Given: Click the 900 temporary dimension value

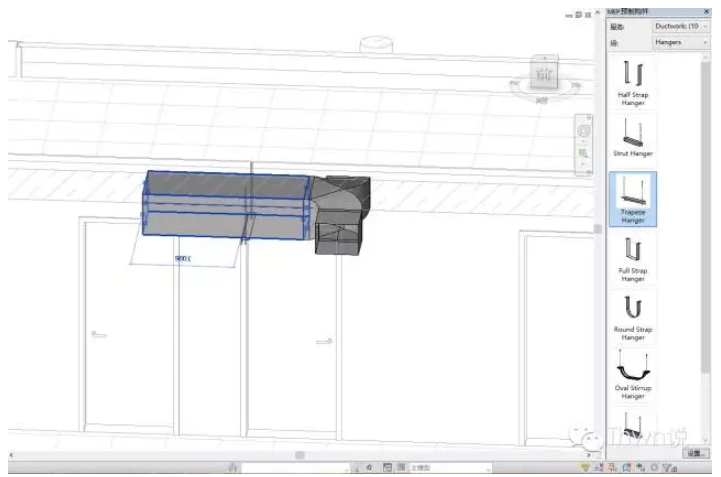Looking at the screenshot, I should [x=183, y=259].
